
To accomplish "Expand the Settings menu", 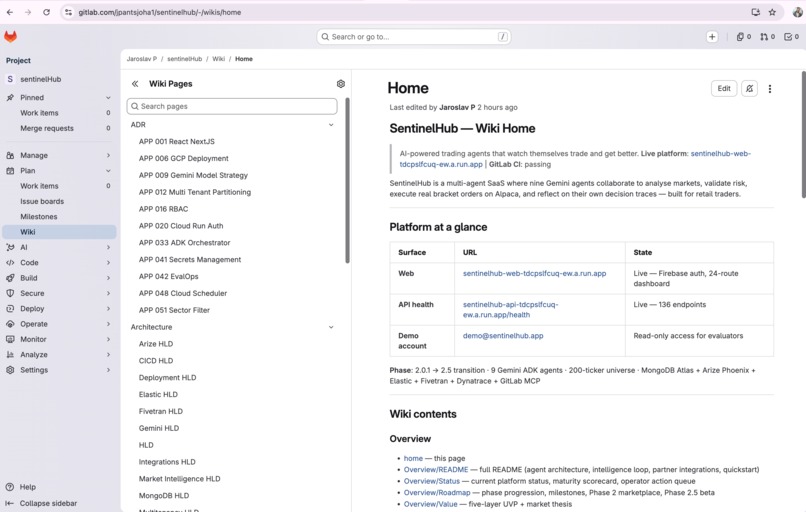I will [108, 370].
